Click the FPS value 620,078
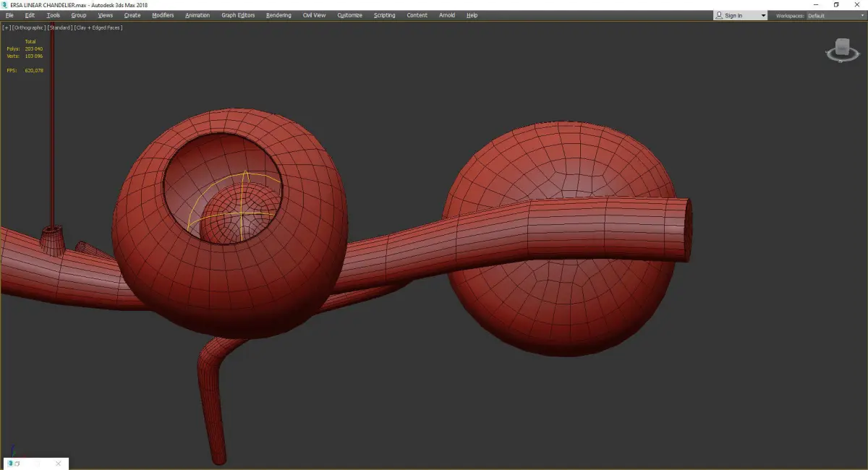Image resolution: width=868 pixels, height=470 pixels. (34, 70)
